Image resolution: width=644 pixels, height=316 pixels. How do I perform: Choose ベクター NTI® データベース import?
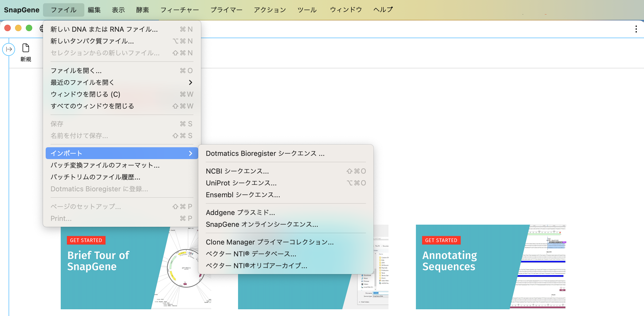tap(251, 254)
